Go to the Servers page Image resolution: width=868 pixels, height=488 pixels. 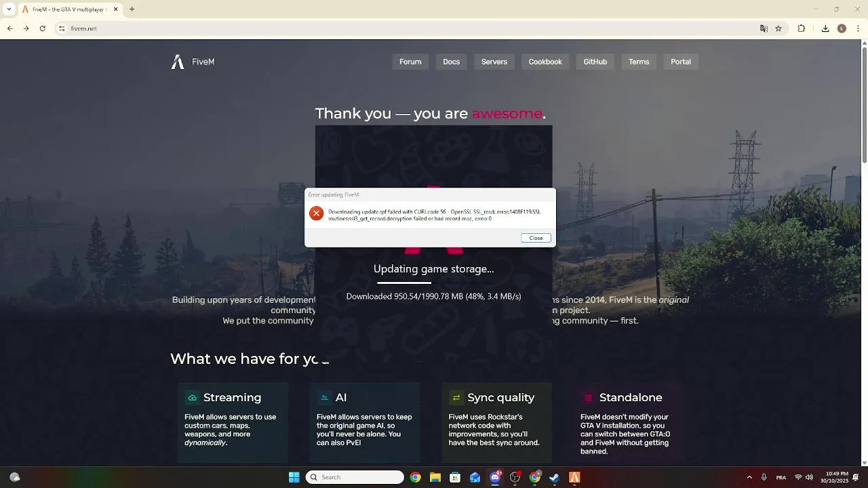pos(494,62)
